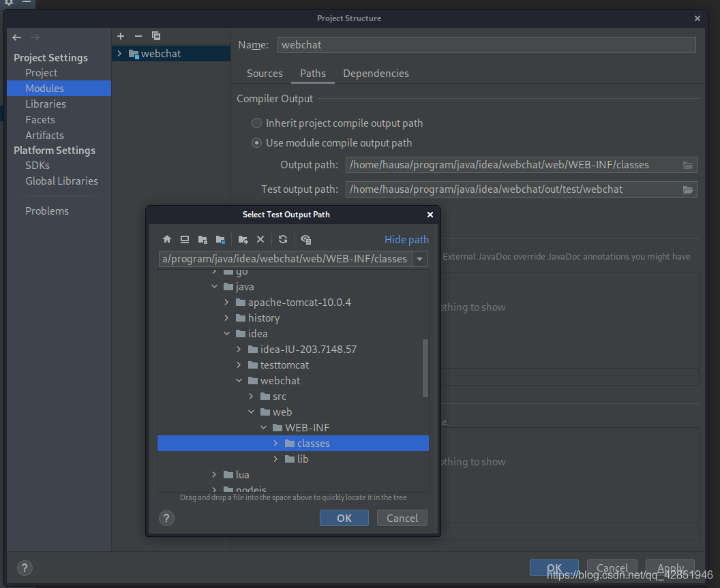Click the Module directory icon

220,239
